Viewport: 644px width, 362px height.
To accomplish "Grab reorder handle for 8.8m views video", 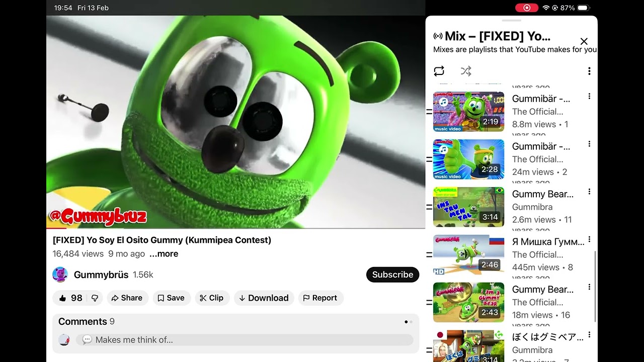I will coord(429,112).
